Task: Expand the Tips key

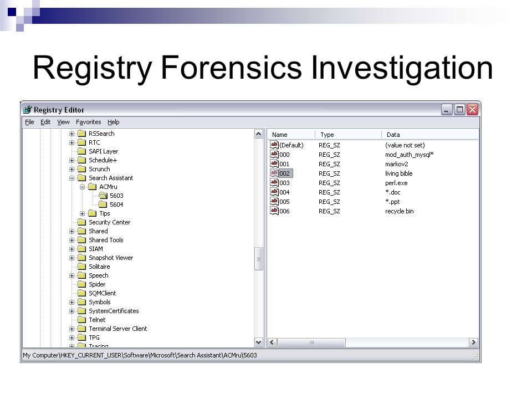Action: click(x=82, y=213)
